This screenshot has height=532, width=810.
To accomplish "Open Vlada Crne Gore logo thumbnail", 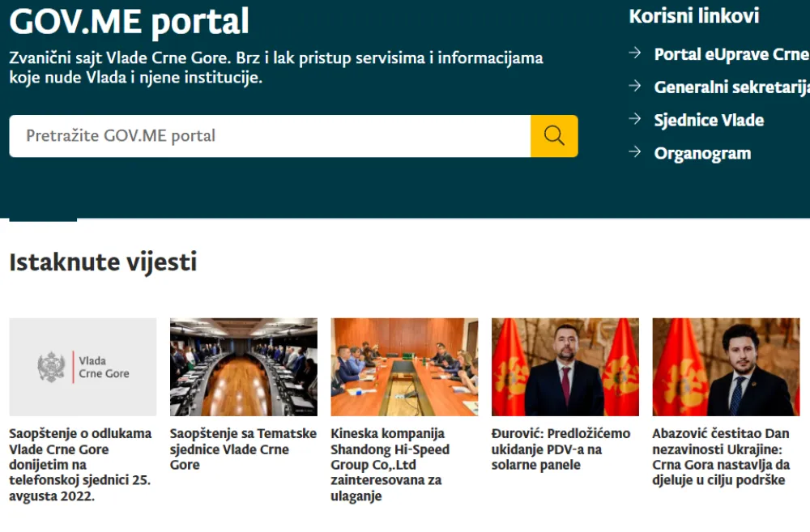I will (83, 367).
